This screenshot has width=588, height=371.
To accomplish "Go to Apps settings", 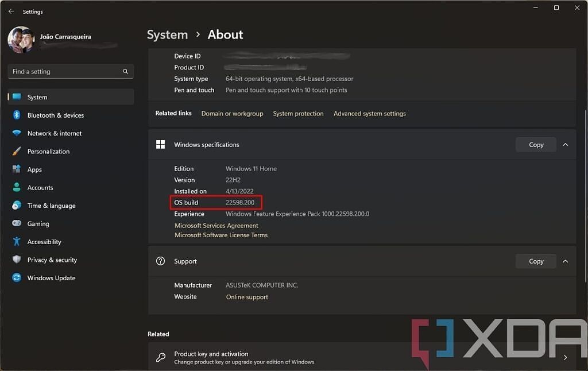I will click(x=34, y=169).
